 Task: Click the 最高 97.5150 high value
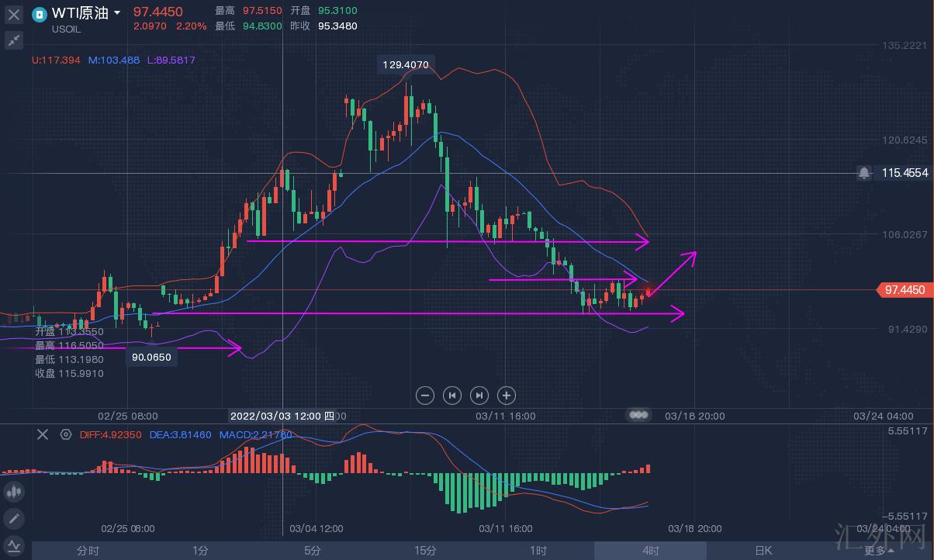click(x=249, y=11)
